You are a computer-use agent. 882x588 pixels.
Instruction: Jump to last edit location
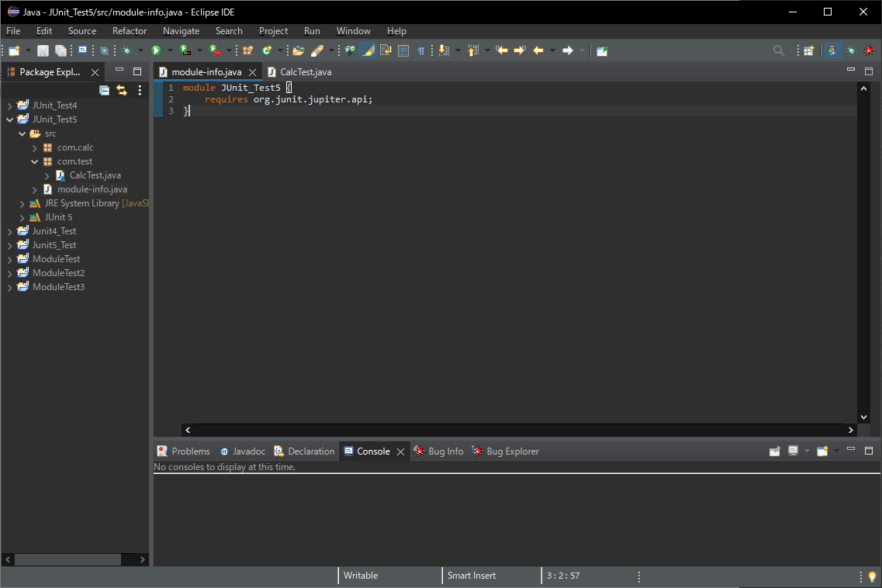[x=501, y=50]
